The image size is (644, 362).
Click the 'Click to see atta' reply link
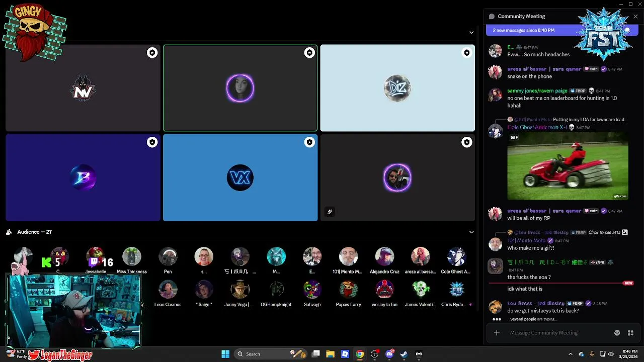click(x=604, y=233)
